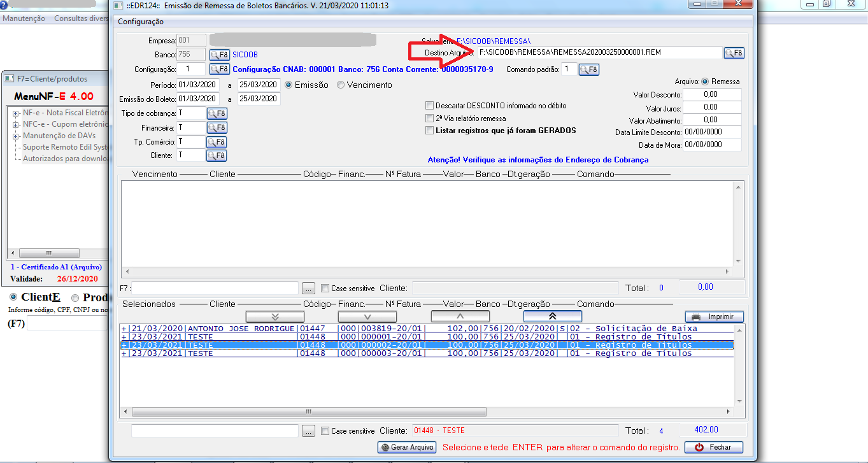This screenshot has width=868, height=463.
Task: Open F8 search for Tipo de cobrança
Action: [217, 114]
